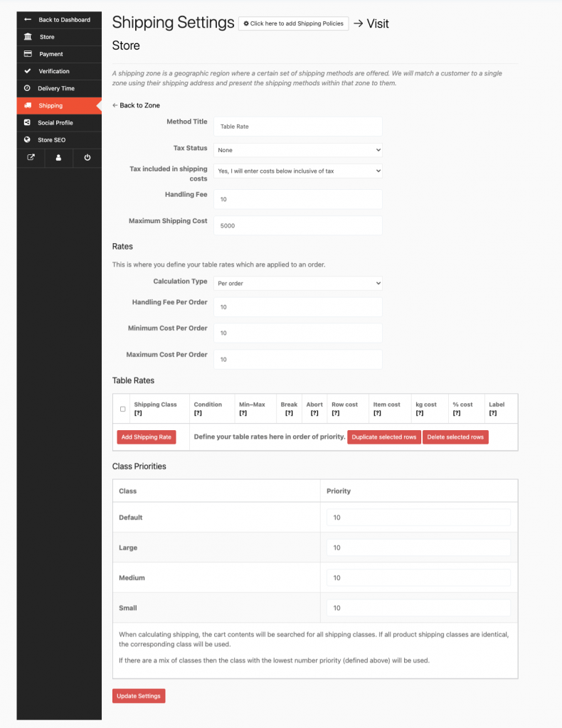Click Duplicate selected rows button
The width and height of the screenshot is (562, 728).
[x=384, y=437]
